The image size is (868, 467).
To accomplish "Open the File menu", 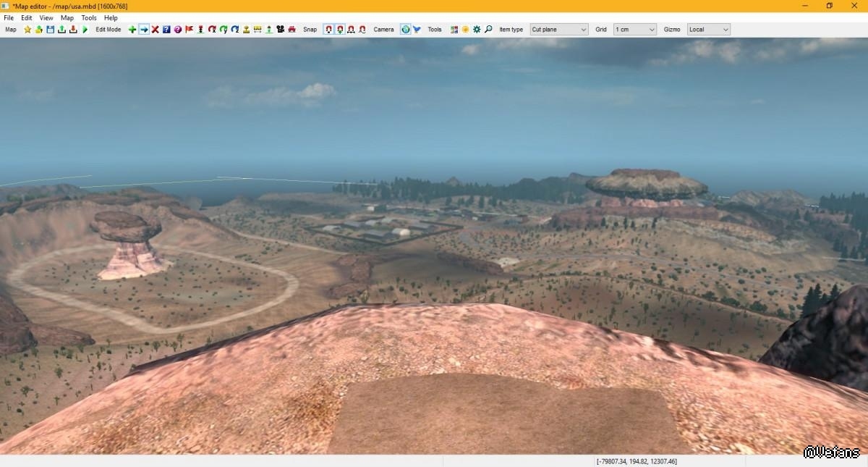I will point(9,17).
